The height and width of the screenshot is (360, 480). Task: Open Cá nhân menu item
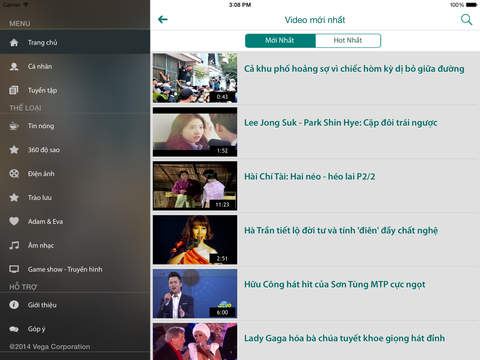tap(75, 67)
